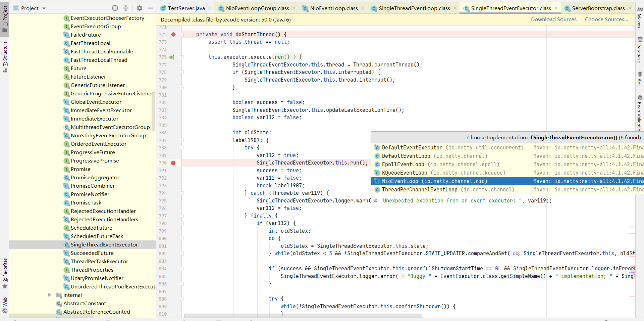The height and width of the screenshot is (321, 644).
Task: Switch to the TestServer.java tab
Action: coord(186,8)
